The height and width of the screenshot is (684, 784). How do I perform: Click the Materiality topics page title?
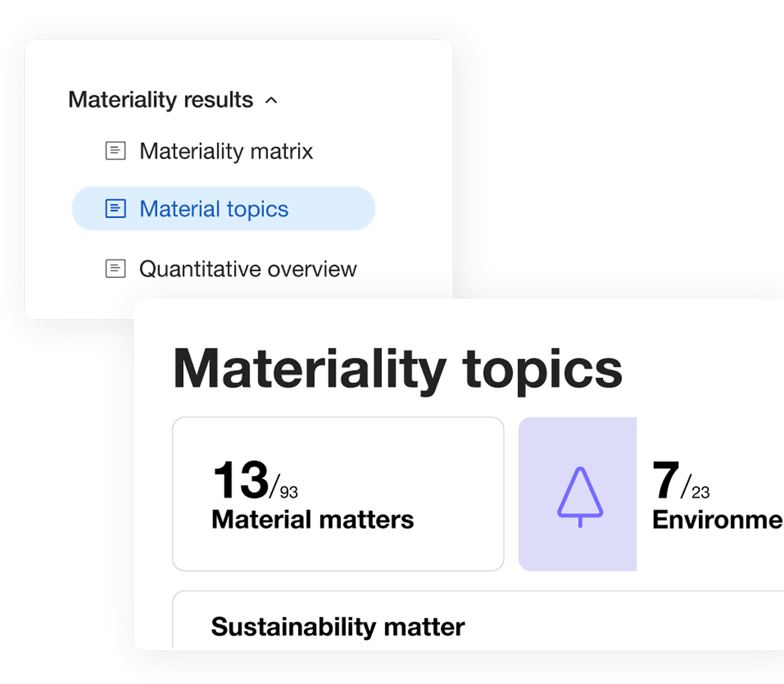point(398,369)
